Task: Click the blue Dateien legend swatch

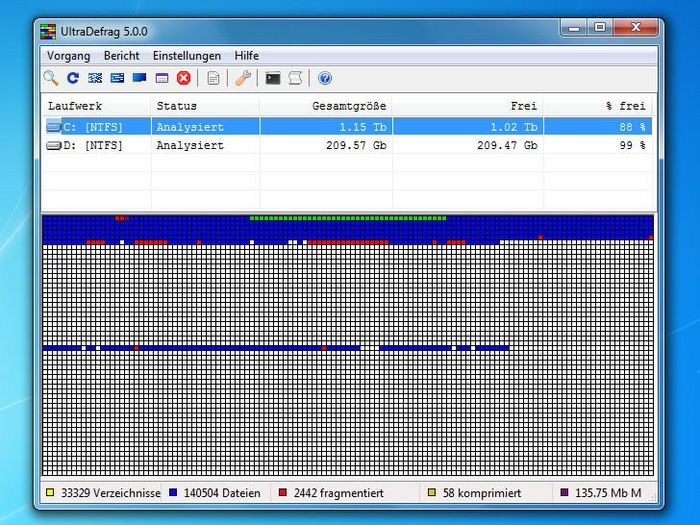Action: tap(173, 492)
